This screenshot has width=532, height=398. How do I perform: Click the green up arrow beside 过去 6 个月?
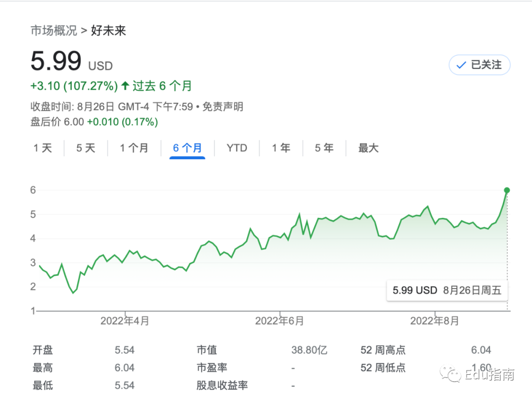[125, 86]
